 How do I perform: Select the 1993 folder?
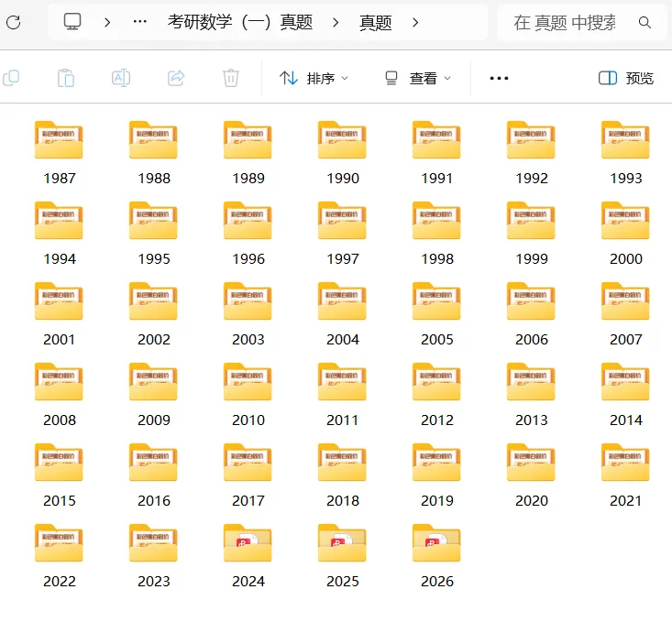tap(626, 153)
